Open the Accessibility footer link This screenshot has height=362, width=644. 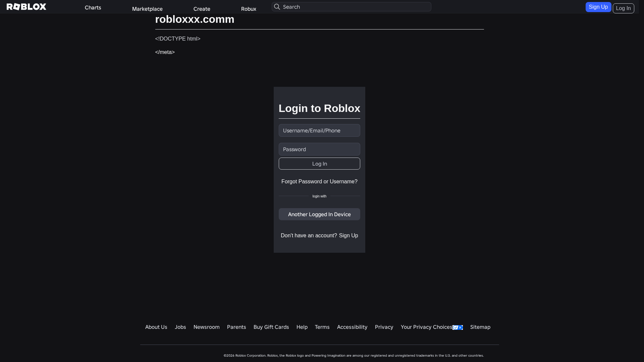point(352,327)
